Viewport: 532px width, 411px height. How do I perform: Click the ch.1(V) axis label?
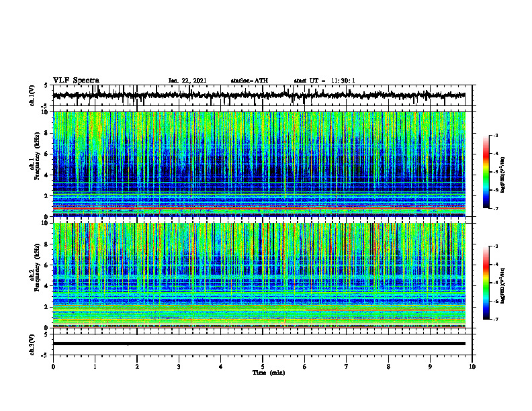[32, 95]
